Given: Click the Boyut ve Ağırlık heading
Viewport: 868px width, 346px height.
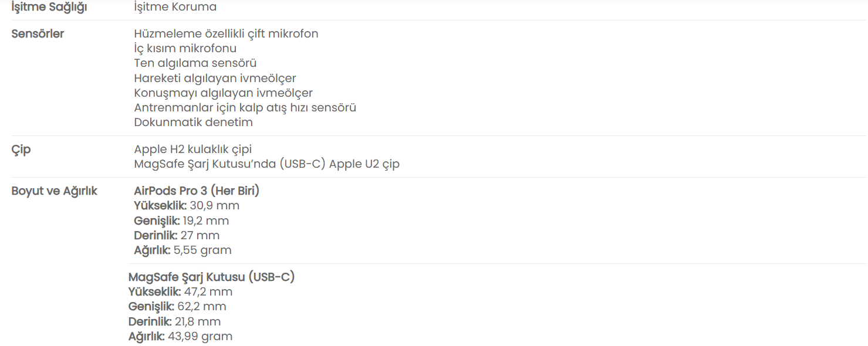Looking at the screenshot, I should [54, 191].
